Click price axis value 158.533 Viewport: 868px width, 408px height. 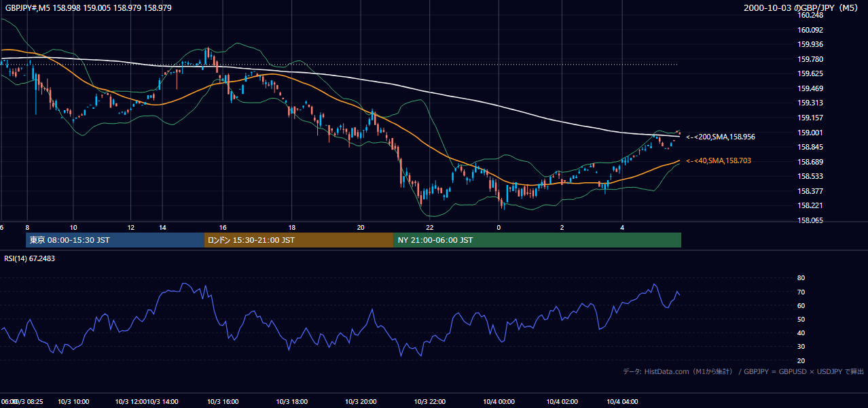click(811, 176)
